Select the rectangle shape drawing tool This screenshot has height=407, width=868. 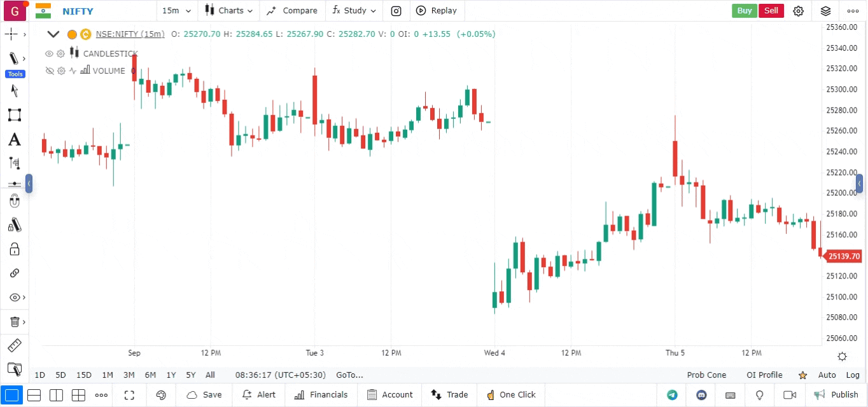click(x=14, y=115)
